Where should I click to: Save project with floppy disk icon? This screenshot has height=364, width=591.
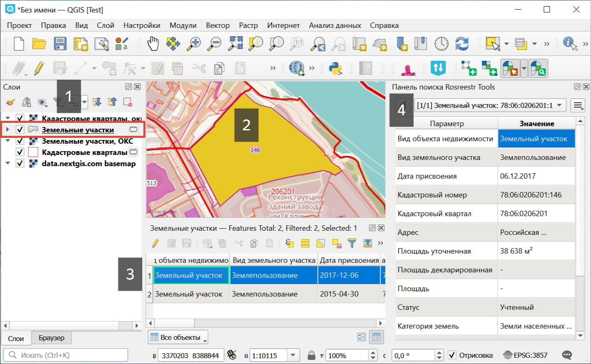coord(60,43)
